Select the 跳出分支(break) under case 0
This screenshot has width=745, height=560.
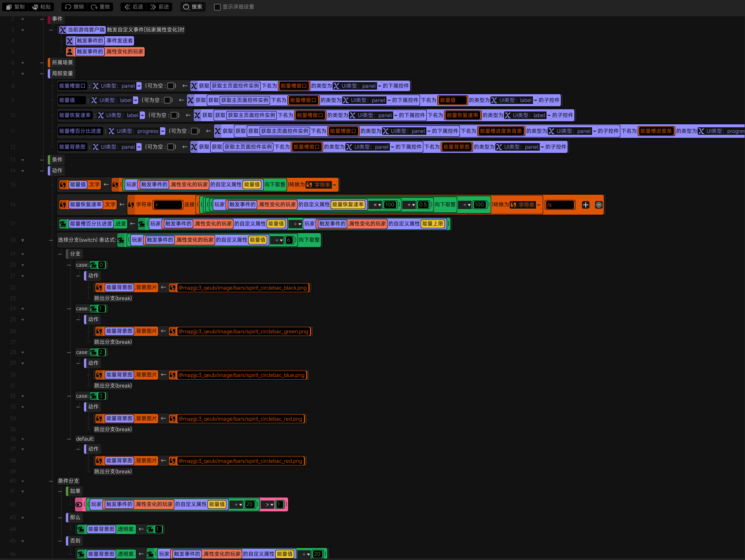point(113,298)
